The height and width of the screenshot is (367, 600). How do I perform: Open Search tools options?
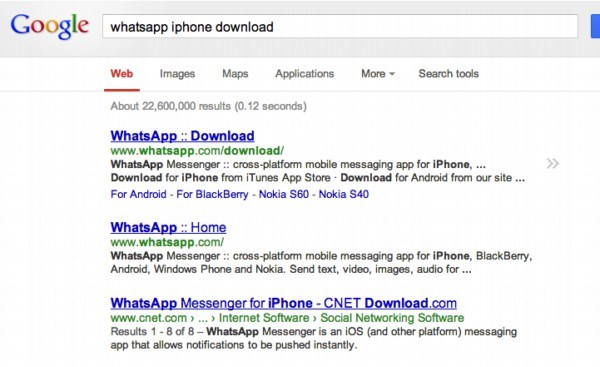pyautogui.click(x=448, y=73)
